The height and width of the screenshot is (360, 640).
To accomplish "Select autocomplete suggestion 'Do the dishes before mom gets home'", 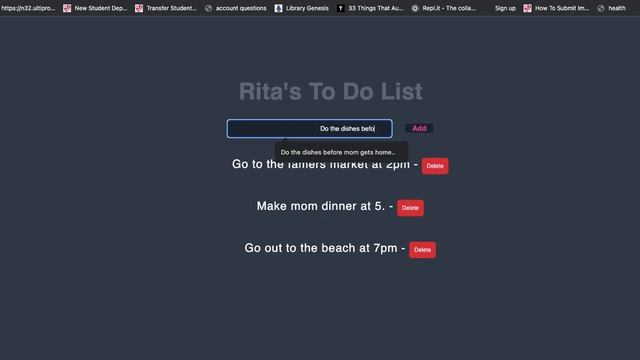I will coord(338,152).
